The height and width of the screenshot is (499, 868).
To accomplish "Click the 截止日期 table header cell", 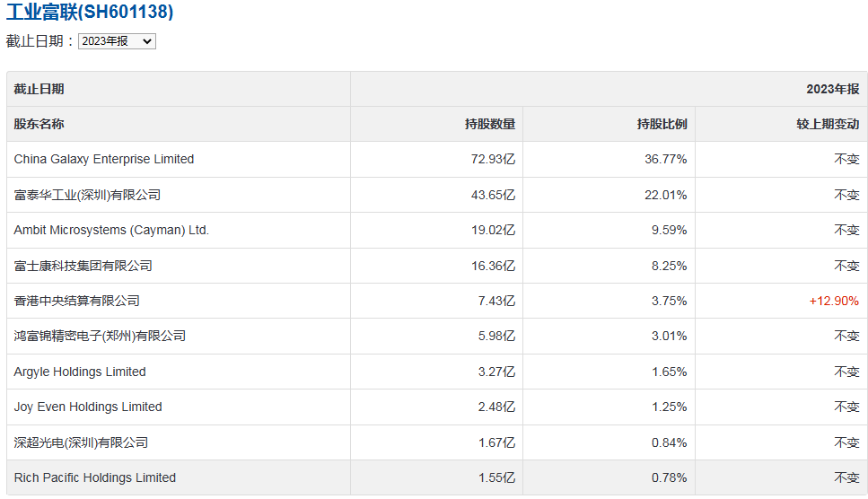I will pos(39,89).
